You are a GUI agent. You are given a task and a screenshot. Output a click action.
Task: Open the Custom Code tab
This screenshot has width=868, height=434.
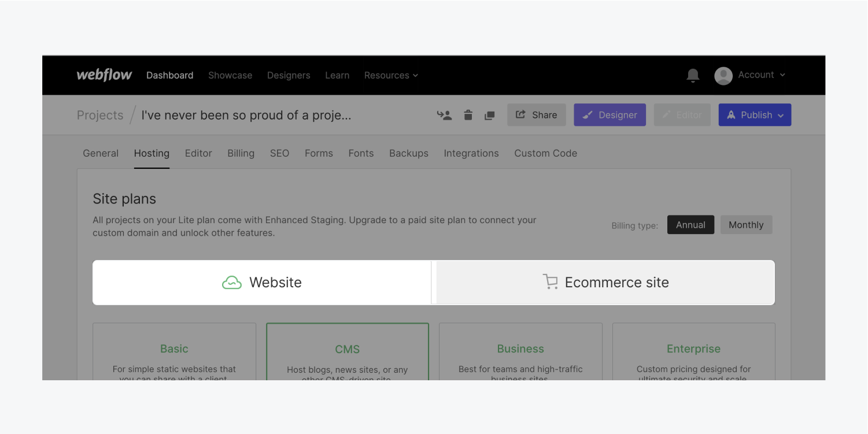[x=546, y=153]
